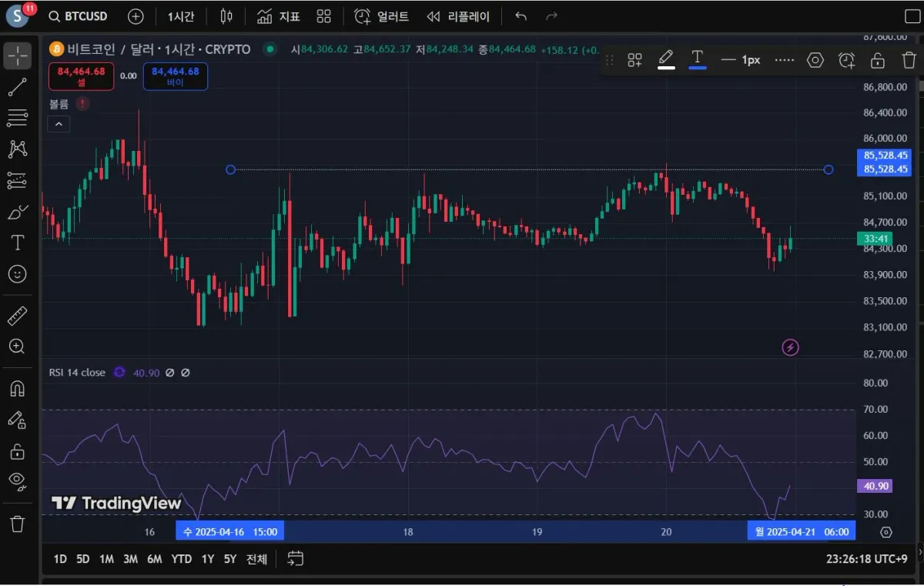Select the 5Y time range

pyautogui.click(x=229, y=559)
